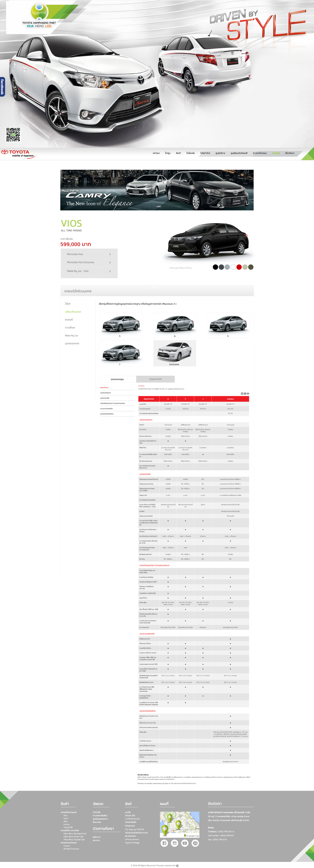
Task: Open the footer Facebook icon
Action: 164,843
